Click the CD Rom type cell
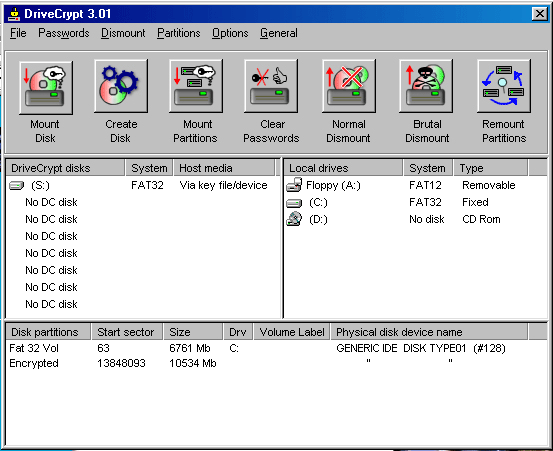Image resolution: width=553 pixels, height=451 pixels. 481,219
